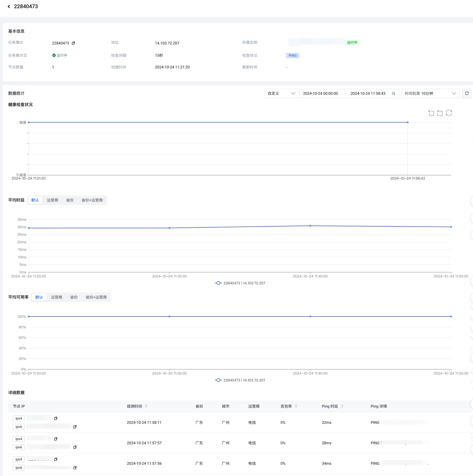Select 运营商 tab in 平均可用率 section
Image resolution: width=473 pixels, height=476 pixels.
56,297
